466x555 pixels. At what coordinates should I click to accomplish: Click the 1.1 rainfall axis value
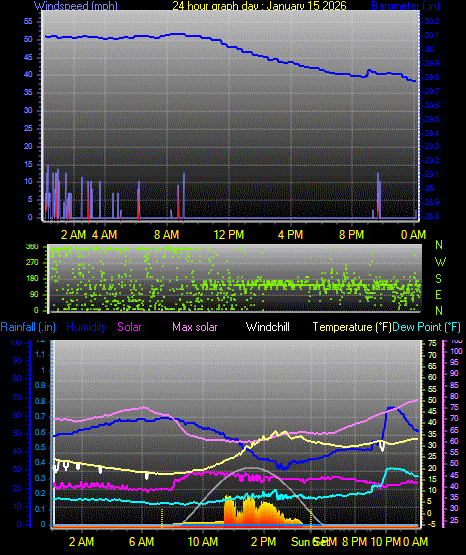pos(40,354)
